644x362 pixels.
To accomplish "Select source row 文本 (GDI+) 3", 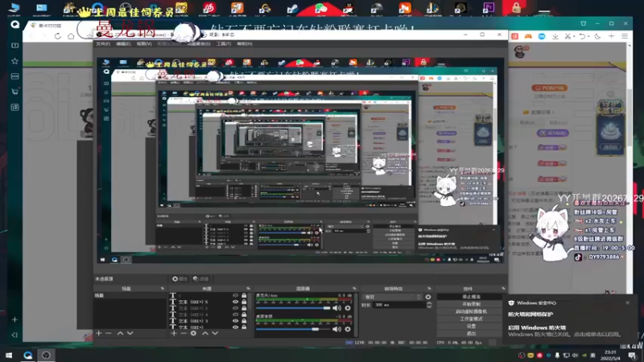I will tap(208, 321).
